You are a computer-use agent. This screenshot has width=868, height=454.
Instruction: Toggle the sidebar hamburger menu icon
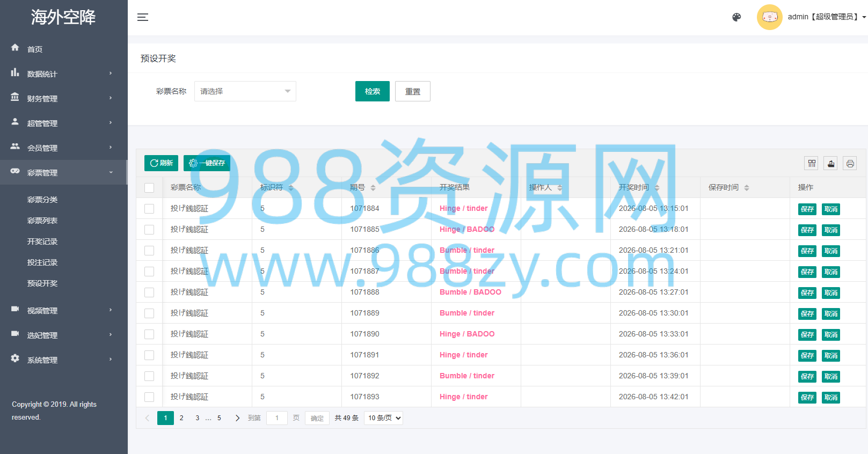point(143,17)
